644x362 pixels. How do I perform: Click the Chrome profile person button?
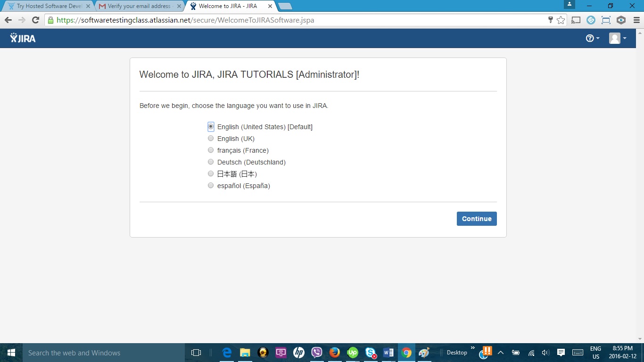(570, 4)
